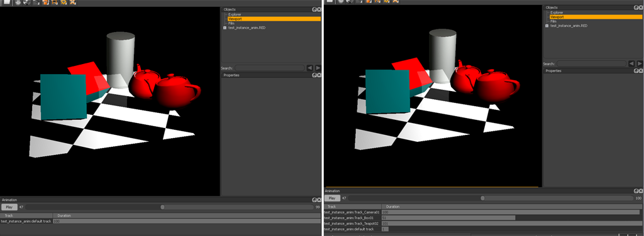Close the Properties panel in left window
Viewport: 644px width, 236px height.
(319, 75)
